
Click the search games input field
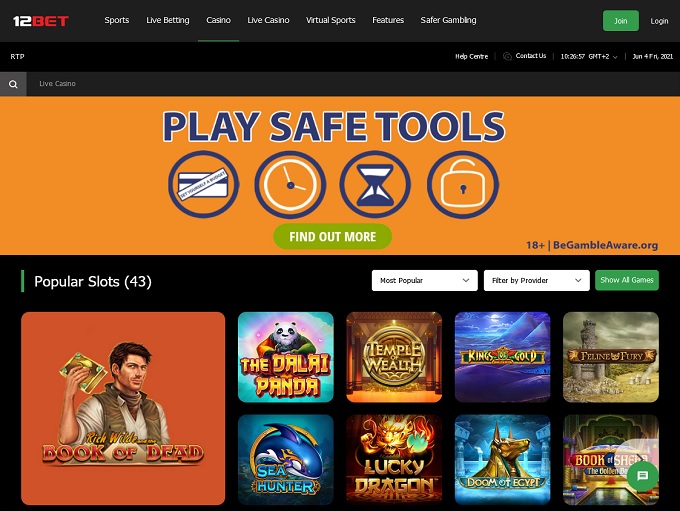point(353,84)
